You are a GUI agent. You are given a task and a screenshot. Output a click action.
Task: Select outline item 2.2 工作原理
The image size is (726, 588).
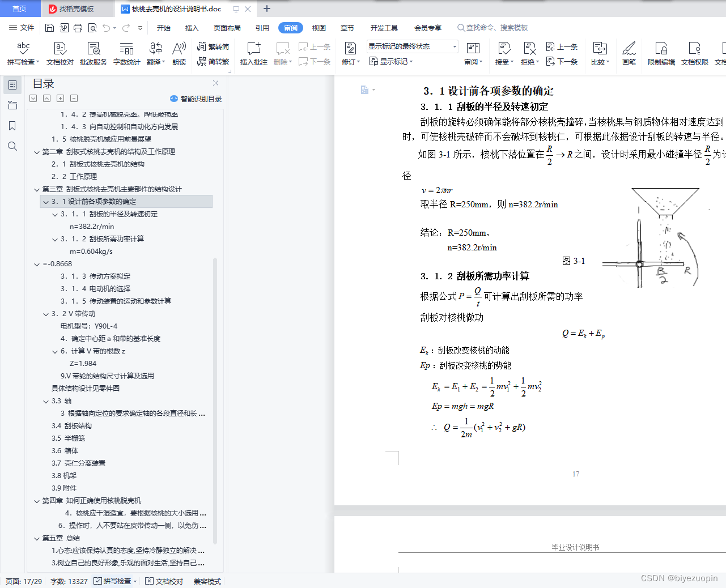pyautogui.click(x=74, y=177)
